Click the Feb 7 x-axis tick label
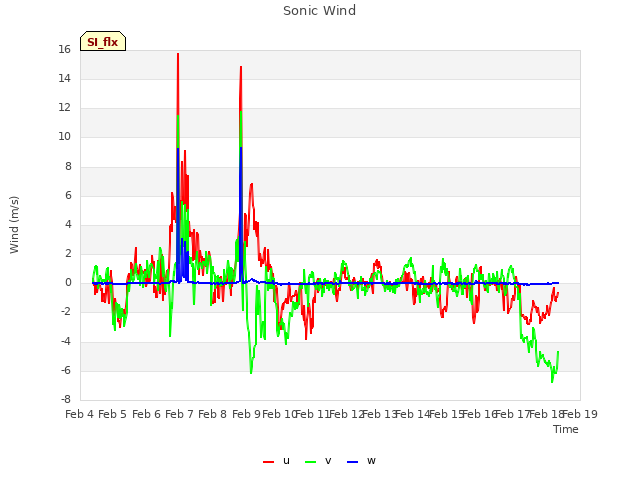The image size is (640, 480). (179, 414)
